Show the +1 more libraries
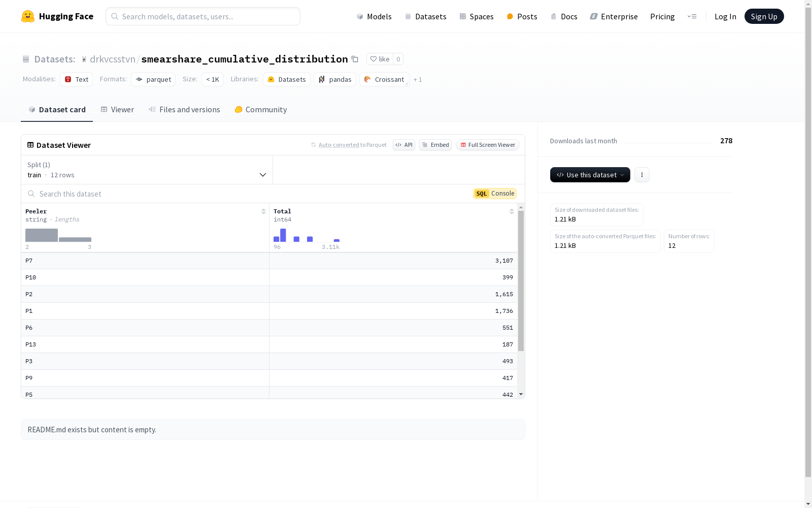This screenshot has height=508, width=812. pos(418,79)
